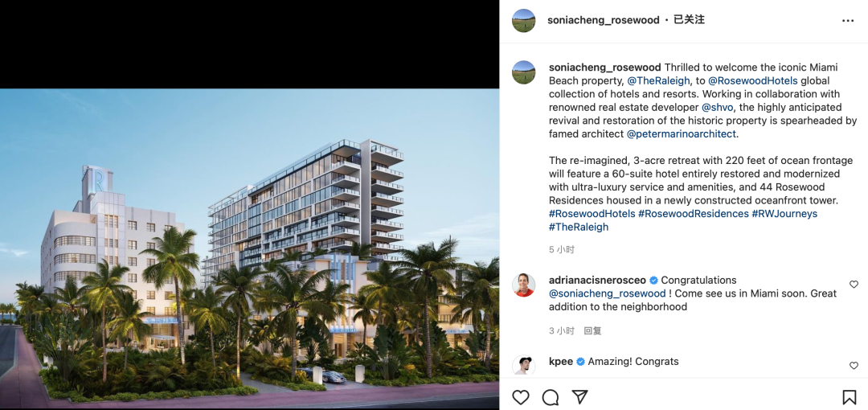Open @petermarinoarchitect mention link
868x410 pixels.
(682, 133)
